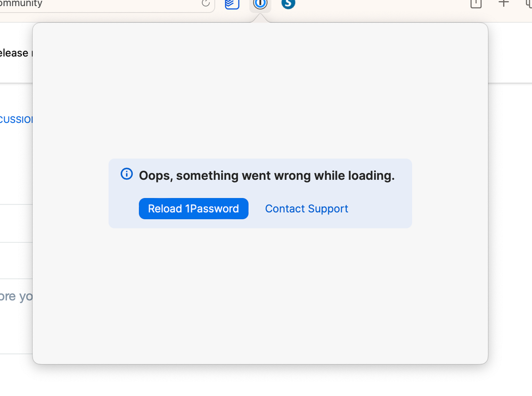Image resolution: width=532 pixels, height=396 pixels.
Task: Select the 'Oops, something went wrong while loading.' text
Action: coord(267,176)
